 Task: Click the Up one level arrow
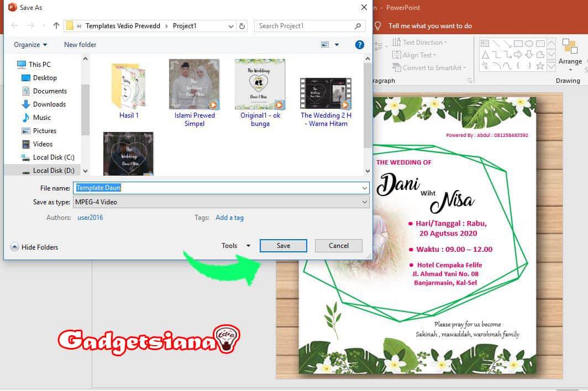[x=56, y=26]
